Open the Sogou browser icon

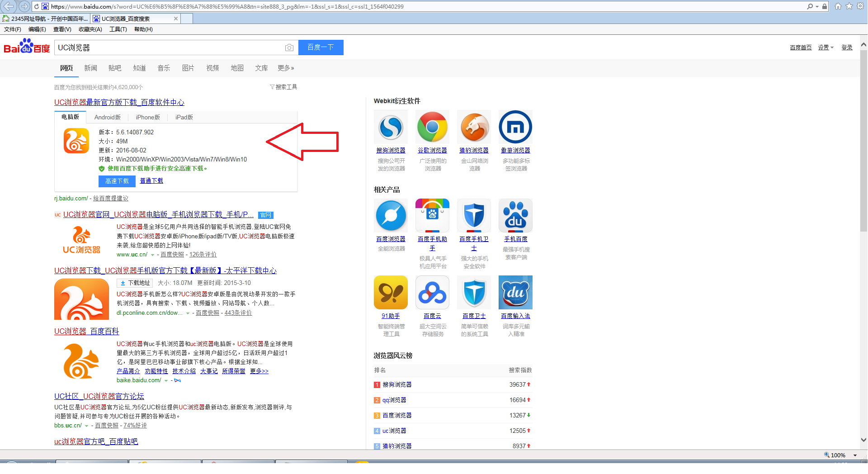pos(391,127)
